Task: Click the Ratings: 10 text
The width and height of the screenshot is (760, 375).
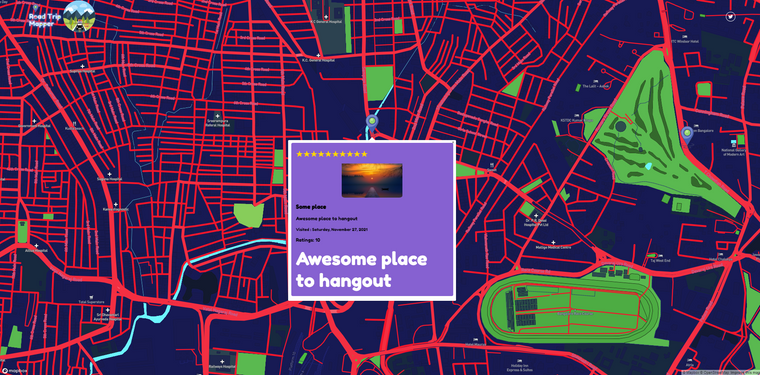Action: 308,240
